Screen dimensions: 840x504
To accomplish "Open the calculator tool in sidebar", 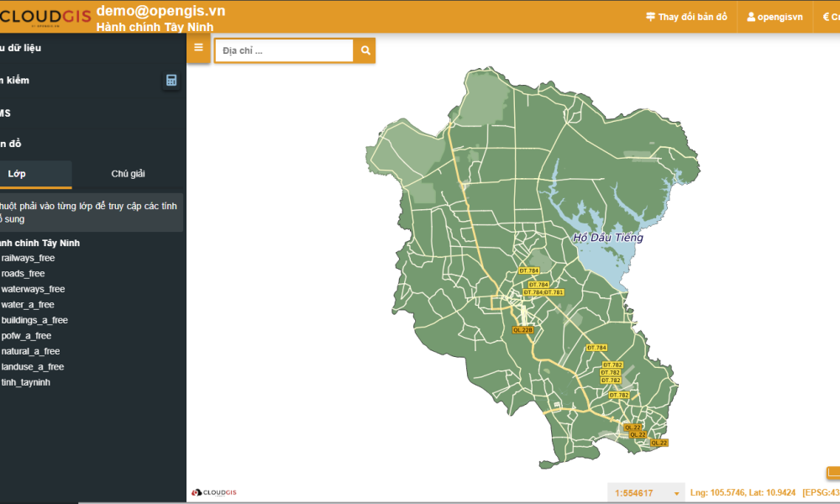I will 171,81.
